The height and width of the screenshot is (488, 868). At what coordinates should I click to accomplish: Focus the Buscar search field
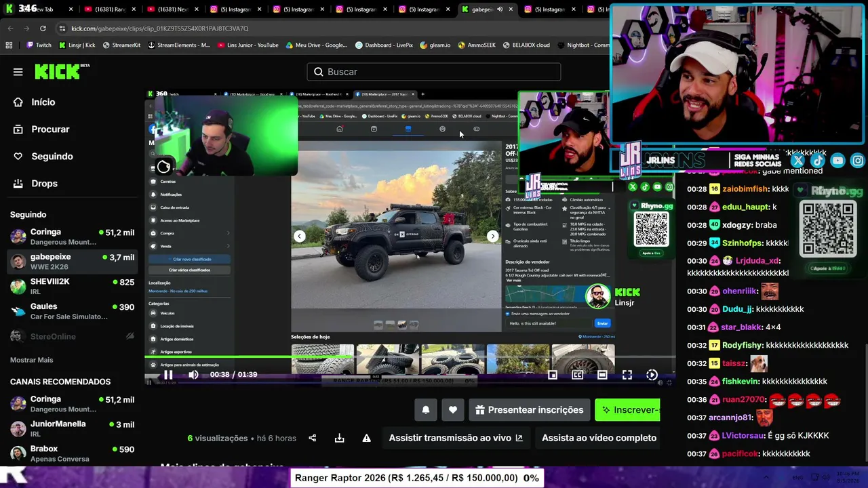[x=434, y=72]
